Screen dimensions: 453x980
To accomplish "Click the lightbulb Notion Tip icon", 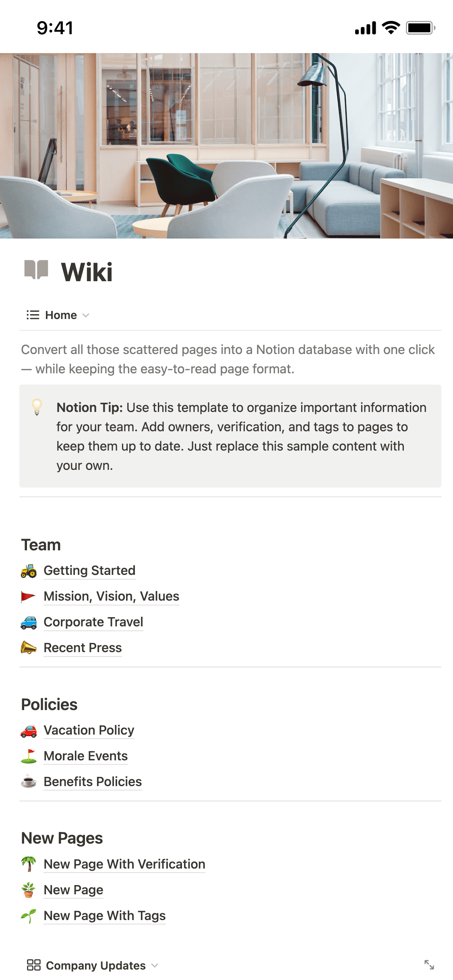I will [37, 407].
